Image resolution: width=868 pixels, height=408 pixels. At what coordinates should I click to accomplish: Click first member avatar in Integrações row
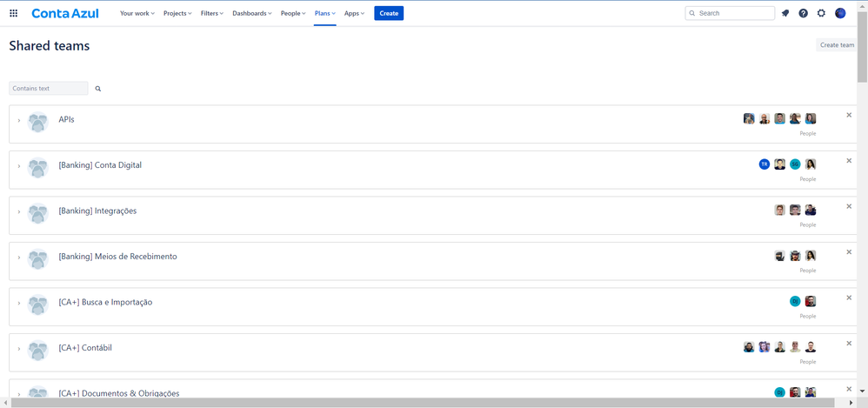[780, 210]
